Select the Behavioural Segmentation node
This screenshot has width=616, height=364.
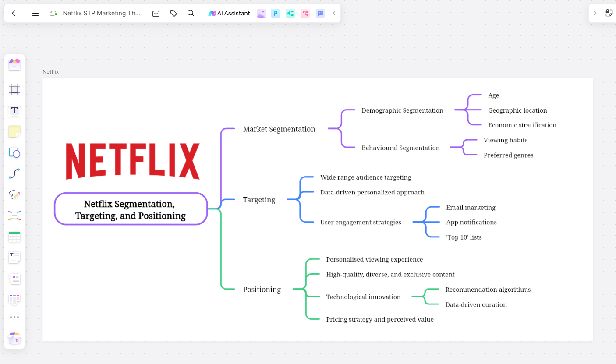(x=400, y=148)
